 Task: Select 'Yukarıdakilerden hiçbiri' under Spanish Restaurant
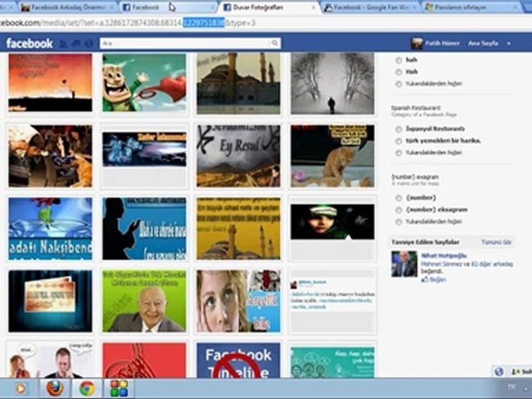point(398,153)
